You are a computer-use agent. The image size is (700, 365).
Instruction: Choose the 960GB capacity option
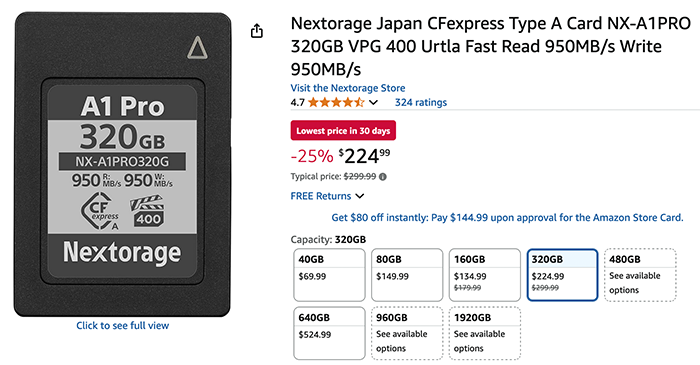click(x=407, y=333)
